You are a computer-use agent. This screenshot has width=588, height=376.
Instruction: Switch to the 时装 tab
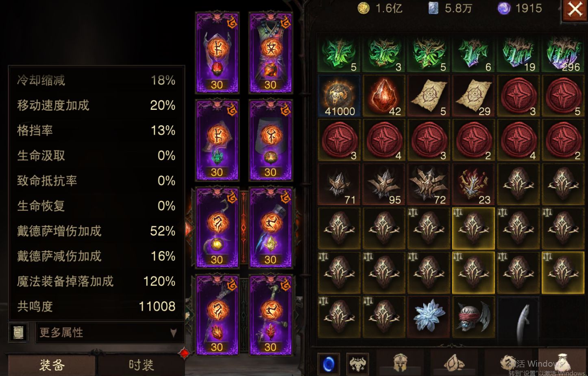[141, 365]
